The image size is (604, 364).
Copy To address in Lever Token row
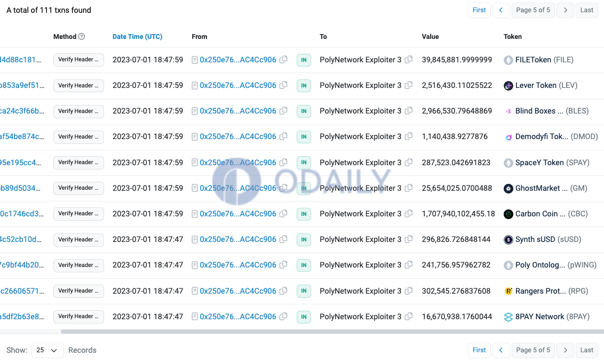(x=409, y=85)
